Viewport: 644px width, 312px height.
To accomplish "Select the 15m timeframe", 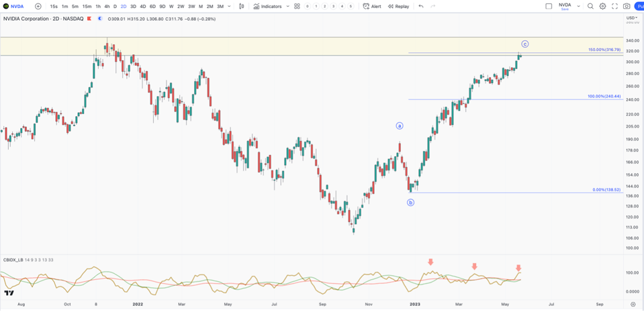I will [x=87, y=7].
